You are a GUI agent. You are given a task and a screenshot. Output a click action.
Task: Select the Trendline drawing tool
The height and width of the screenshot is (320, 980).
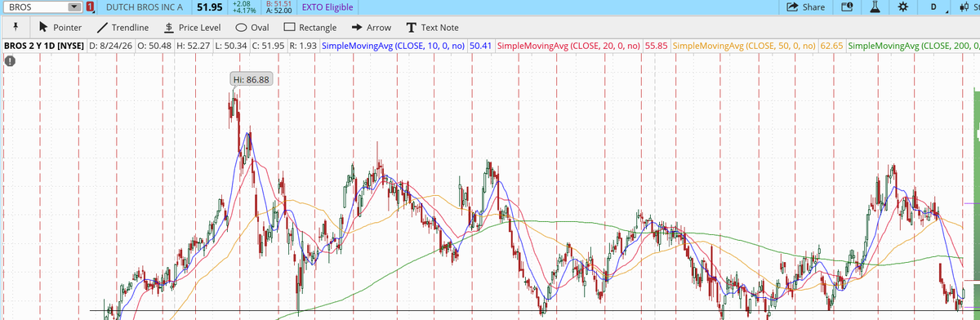[x=122, y=27]
